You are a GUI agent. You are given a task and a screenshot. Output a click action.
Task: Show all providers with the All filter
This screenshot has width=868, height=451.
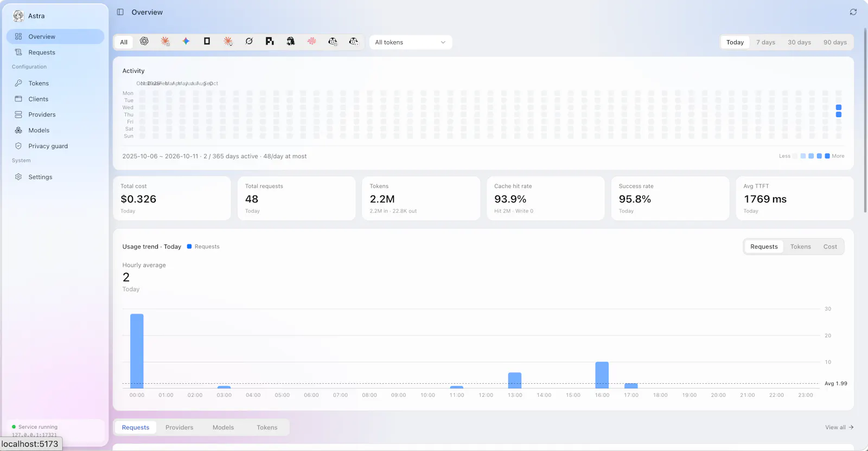124,42
